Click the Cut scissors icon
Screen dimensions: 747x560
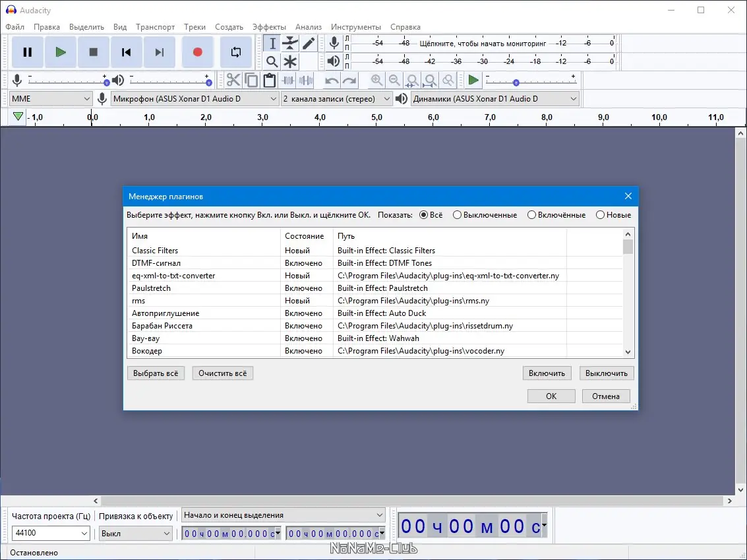click(x=233, y=80)
